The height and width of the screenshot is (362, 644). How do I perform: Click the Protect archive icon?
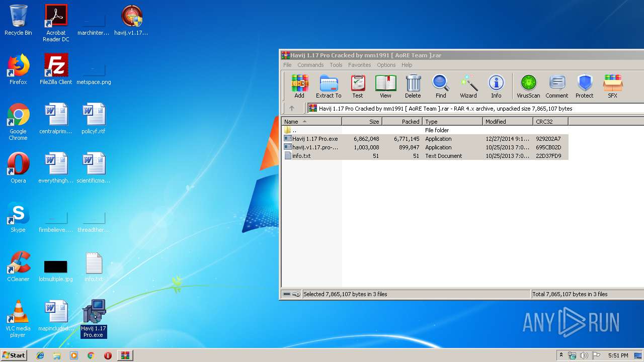point(585,86)
